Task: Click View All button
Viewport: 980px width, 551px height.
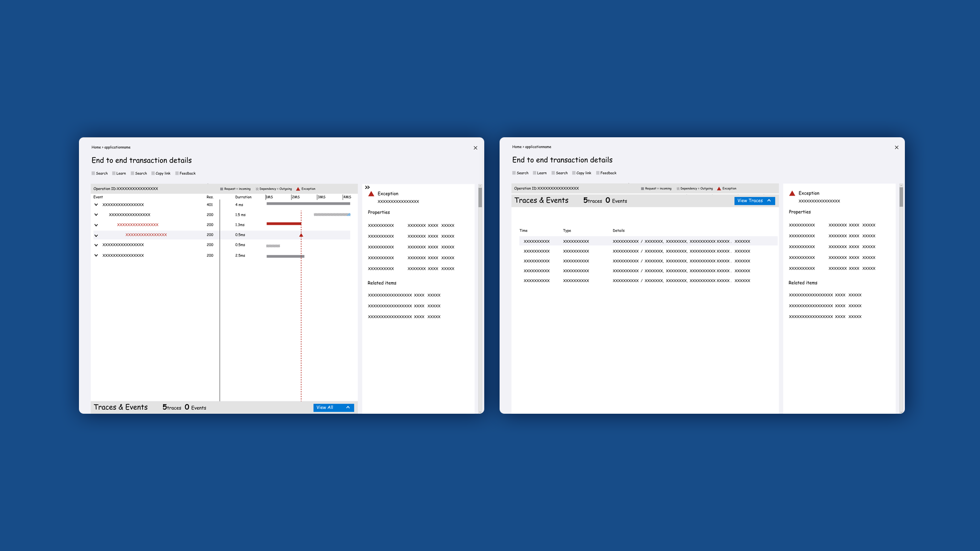Action: (x=334, y=408)
